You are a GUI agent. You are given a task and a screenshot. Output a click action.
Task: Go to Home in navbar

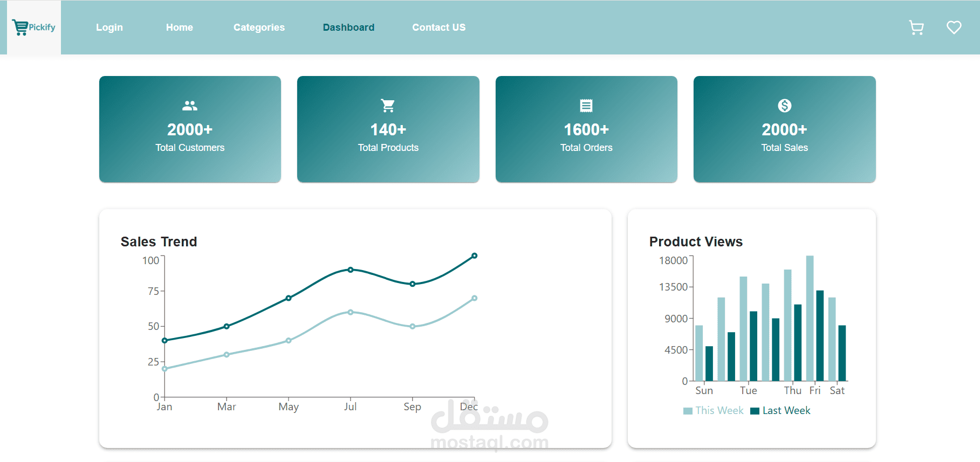pos(180,27)
